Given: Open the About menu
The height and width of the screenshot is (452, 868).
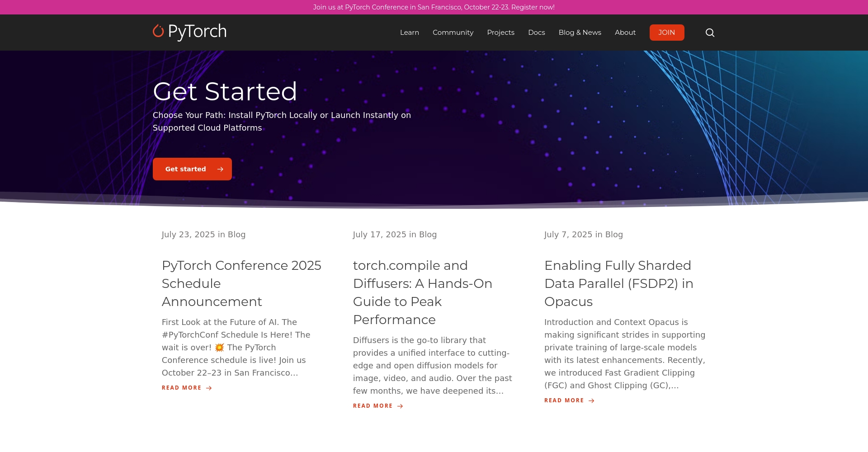Looking at the screenshot, I should pos(625,33).
